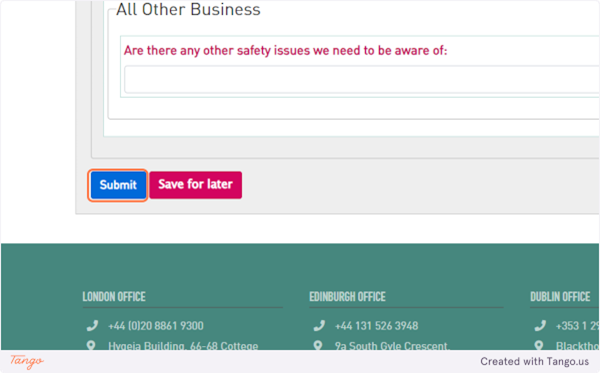Image resolution: width=600 pixels, height=373 pixels.
Task: Click the EDINBURGH OFFICE heading
Action: point(347,297)
